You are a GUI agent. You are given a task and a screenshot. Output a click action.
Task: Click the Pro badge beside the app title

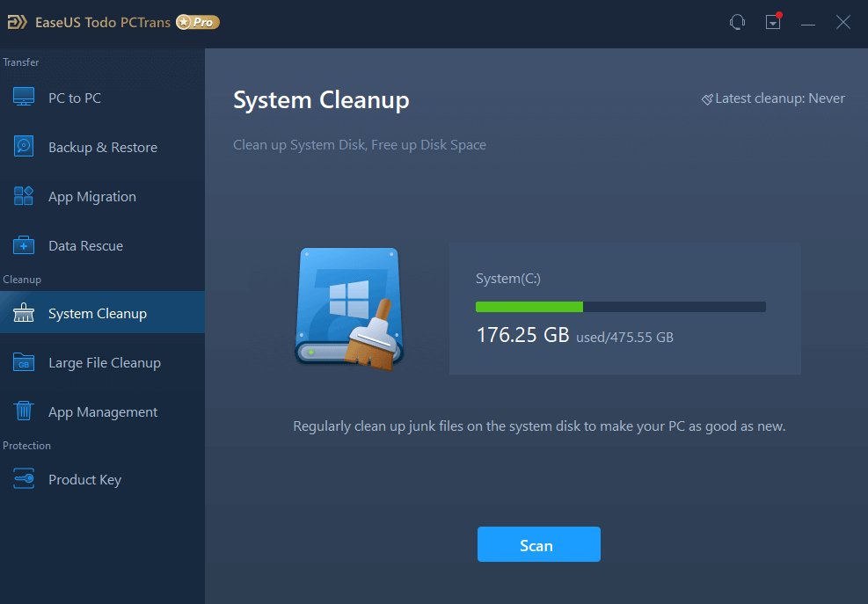(197, 21)
